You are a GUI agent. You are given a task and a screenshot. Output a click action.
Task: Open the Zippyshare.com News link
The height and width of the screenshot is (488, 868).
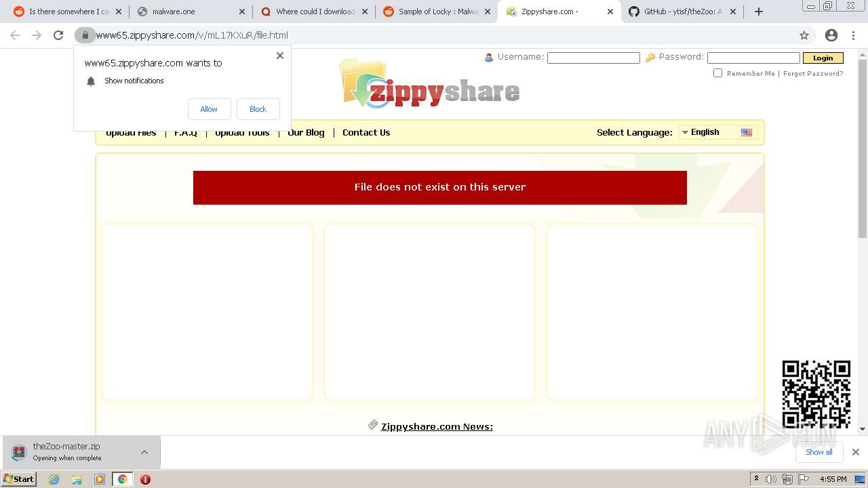[437, 426]
